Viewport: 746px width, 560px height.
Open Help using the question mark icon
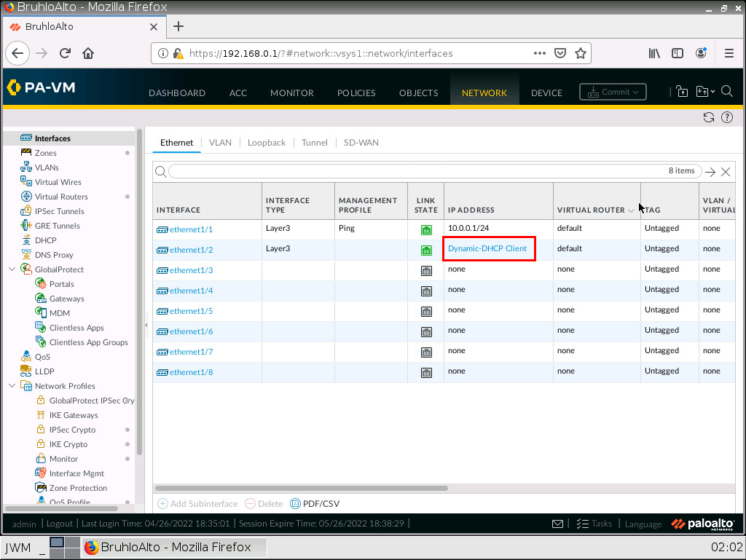pyautogui.click(x=726, y=117)
